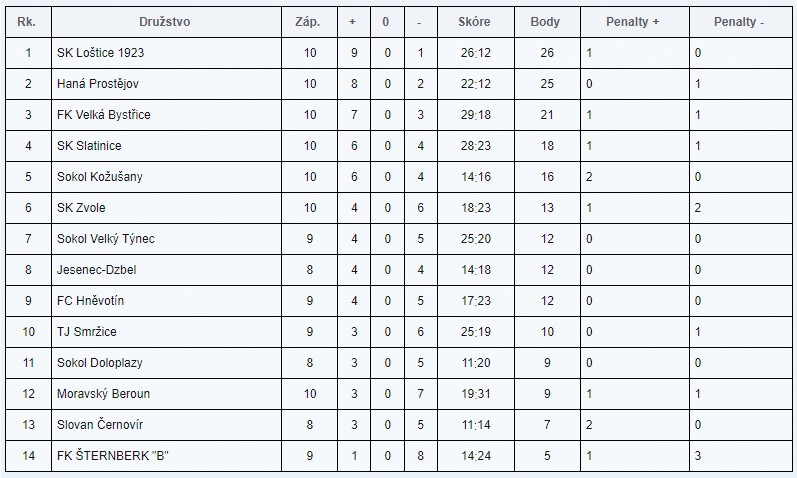The image size is (797, 478).
Task: Select the Záp. column header
Action: pos(309,21)
